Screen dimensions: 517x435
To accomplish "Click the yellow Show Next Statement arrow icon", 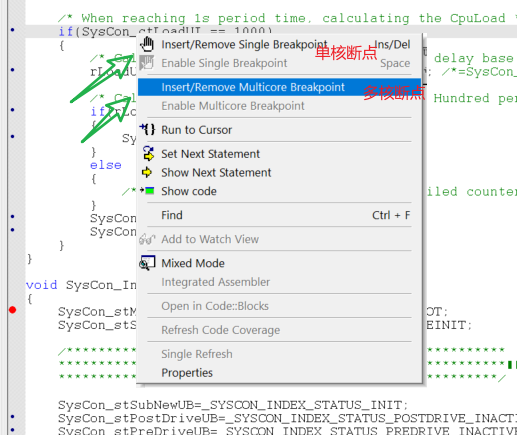I will (147, 172).
